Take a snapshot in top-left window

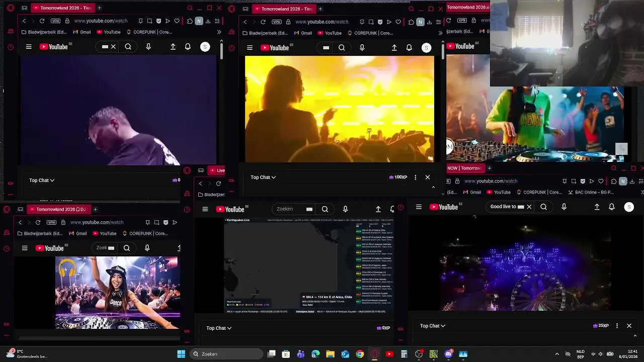pos(149,21)
